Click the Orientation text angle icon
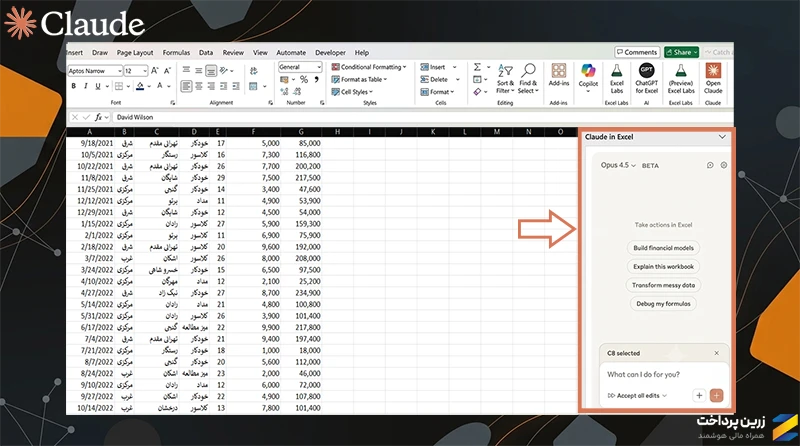The width and height of the screenshot is (800, 446). (x=223, y=71)
